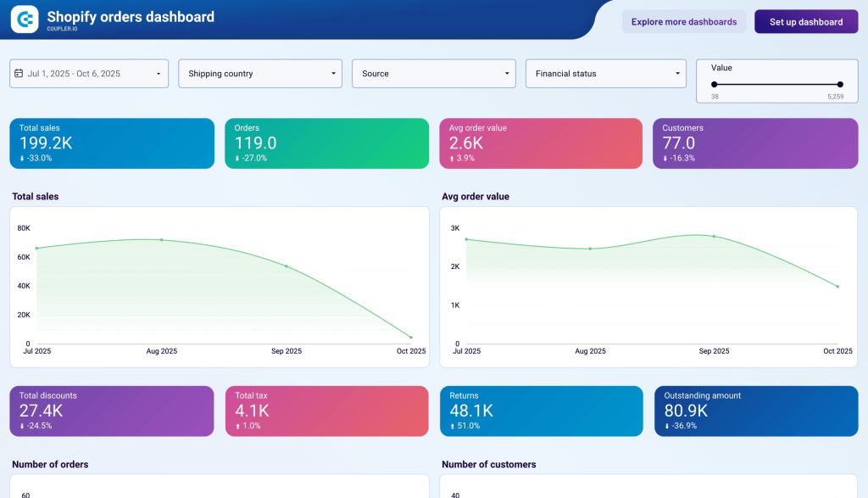
Task: Click the calendar icon in the date filter
Action: [x=19, y=74]
